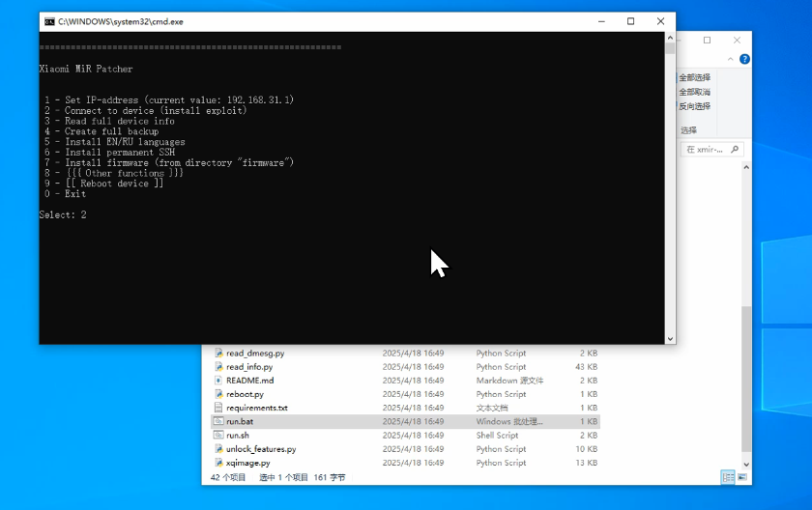Click Explorer file list scroll up arrow
The height and width of the screenshot is (510, 812).
click(746, 167)
